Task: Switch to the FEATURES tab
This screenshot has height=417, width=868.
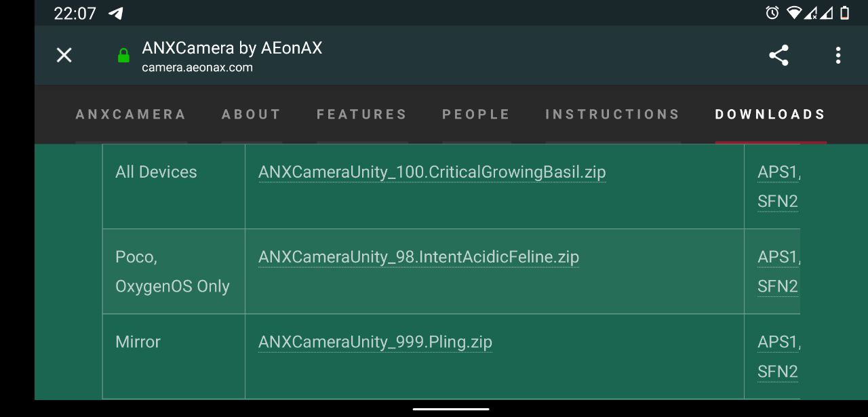Action: [x=362, y=114]
